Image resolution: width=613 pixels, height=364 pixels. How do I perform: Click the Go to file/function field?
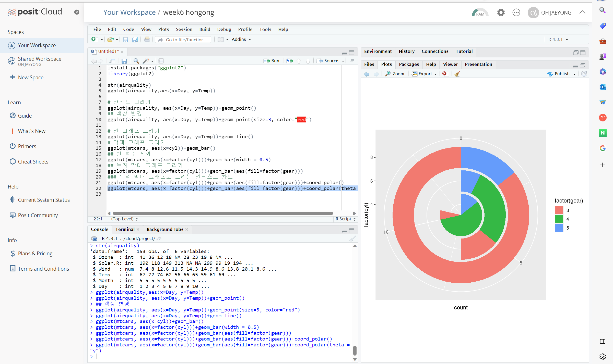pos(185,40)
